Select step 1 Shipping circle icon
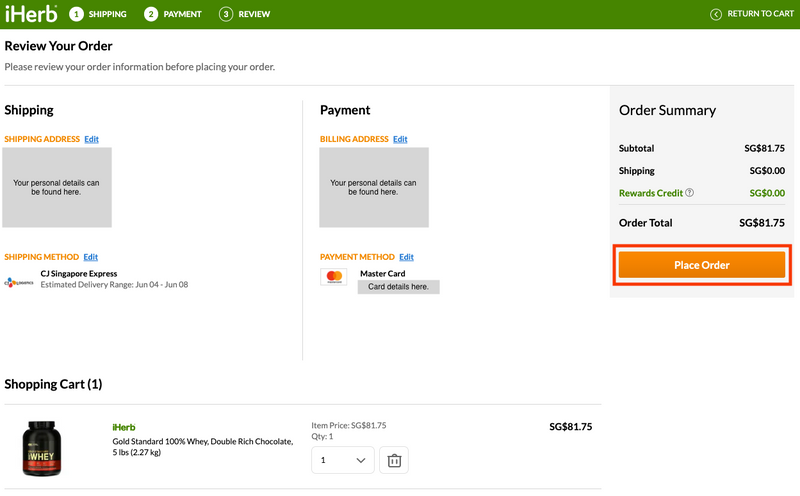Image resolution: width=800 pixels, height=496 pixels. coord(77,14)
